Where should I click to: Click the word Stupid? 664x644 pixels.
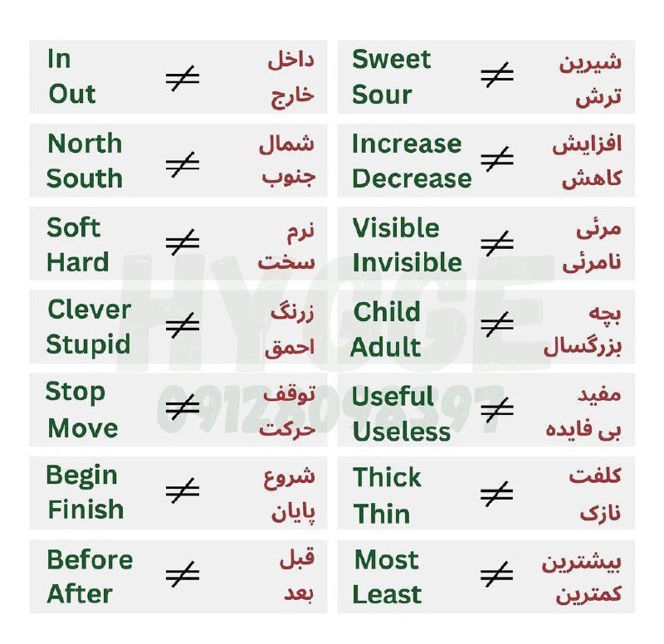coord(88,344)
